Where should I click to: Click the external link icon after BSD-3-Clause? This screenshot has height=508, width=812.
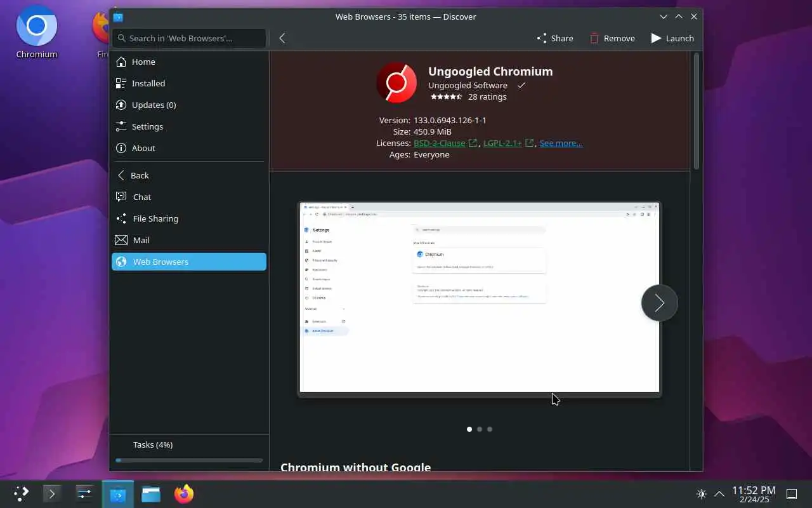[x=473, y=143]
